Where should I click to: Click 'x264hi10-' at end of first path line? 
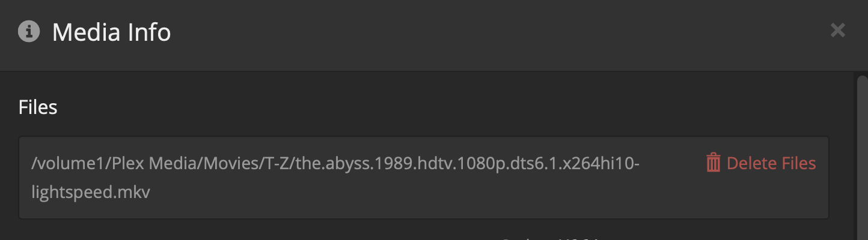pyautogui.click(x=601, y=163)
